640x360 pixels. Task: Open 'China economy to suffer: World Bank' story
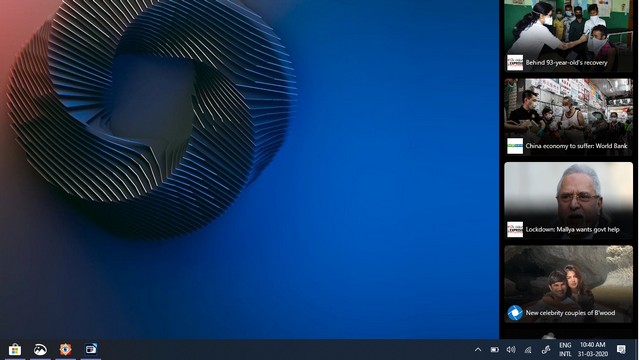pyautogui.click(x=576, y=146)
